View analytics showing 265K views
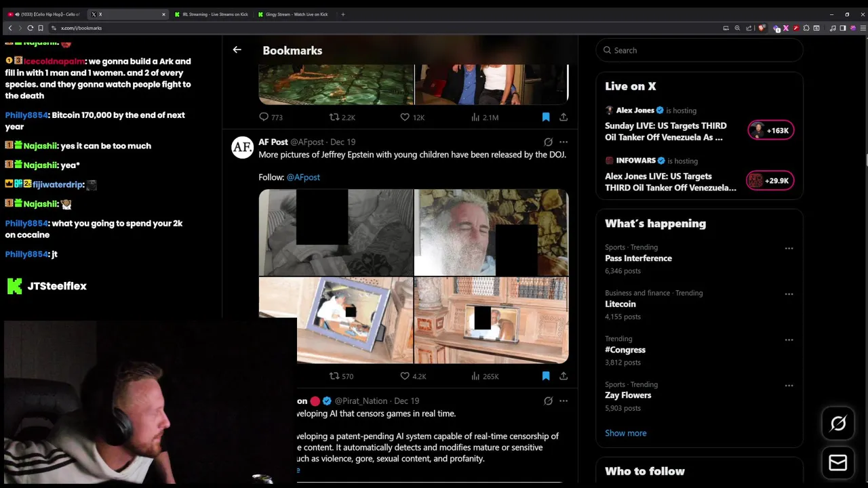Screen dimensions: 868x488 (x=484, y=376)
